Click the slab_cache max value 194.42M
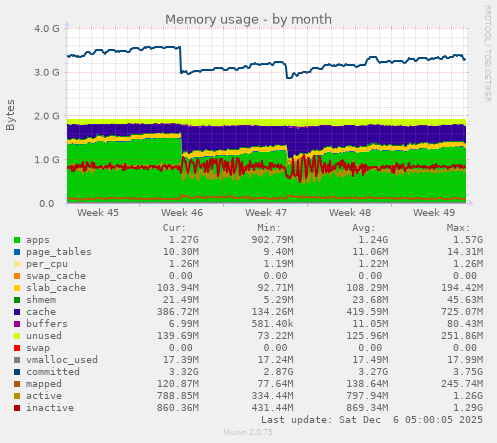 click(462, 288)
